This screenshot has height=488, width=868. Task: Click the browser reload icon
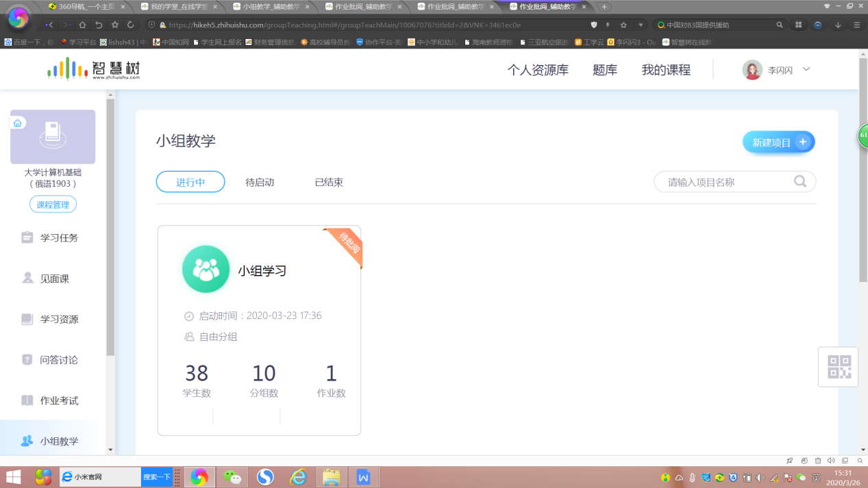130,25
